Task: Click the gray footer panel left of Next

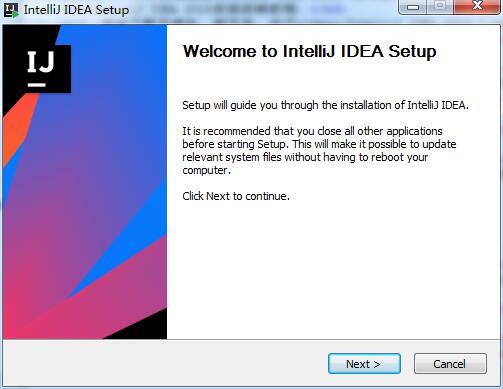Action: (x=165, y=363)
